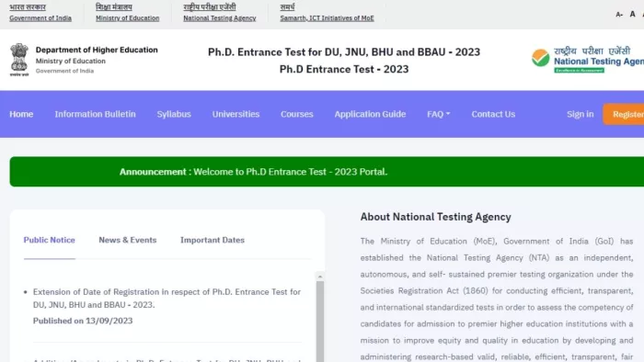Screen dimensions: 644x362
Task: Reset font size with the A button
Action: [x=633, y=14]
